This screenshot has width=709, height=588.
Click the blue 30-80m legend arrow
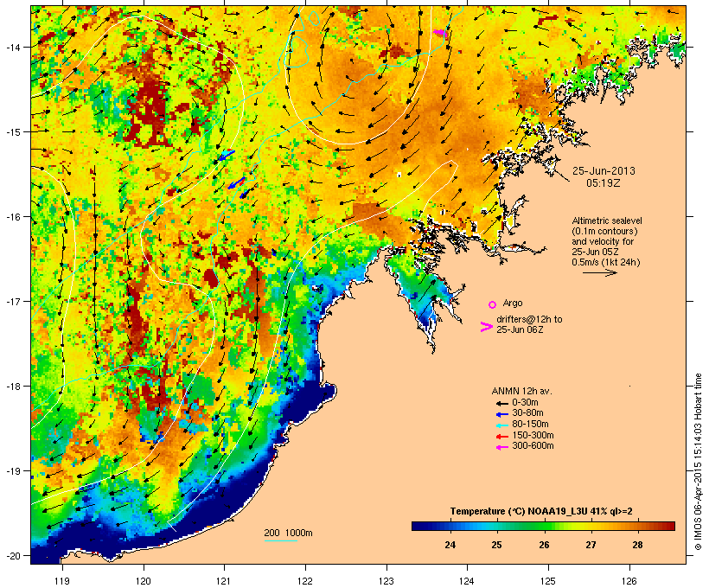[x=502, y=414]
